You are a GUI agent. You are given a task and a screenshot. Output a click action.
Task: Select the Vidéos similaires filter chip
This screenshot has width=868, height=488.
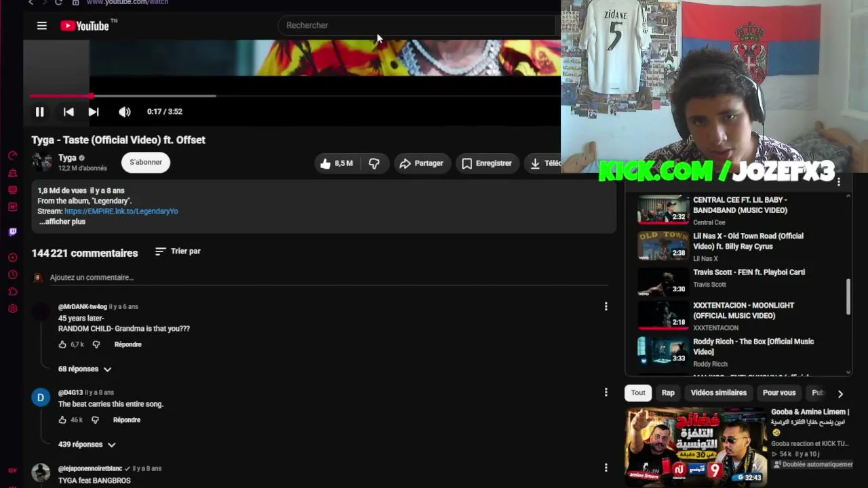(x=719, y=393)
